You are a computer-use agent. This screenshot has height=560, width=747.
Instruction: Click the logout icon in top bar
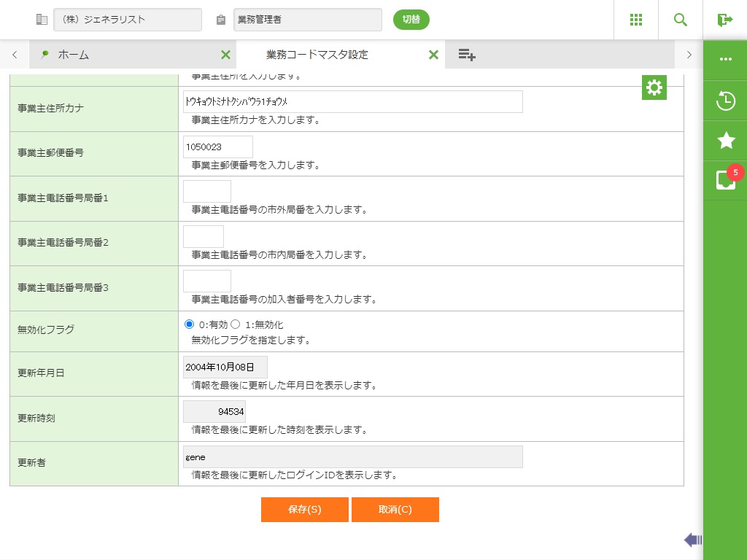coord(724,20)
